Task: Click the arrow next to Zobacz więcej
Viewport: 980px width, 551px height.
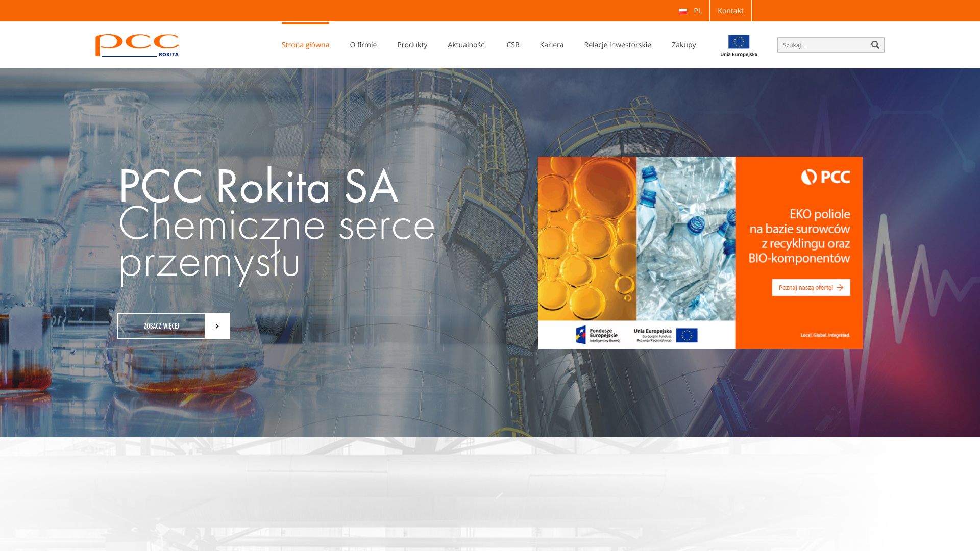Action: pyautogui.click(x=217, y=326)
